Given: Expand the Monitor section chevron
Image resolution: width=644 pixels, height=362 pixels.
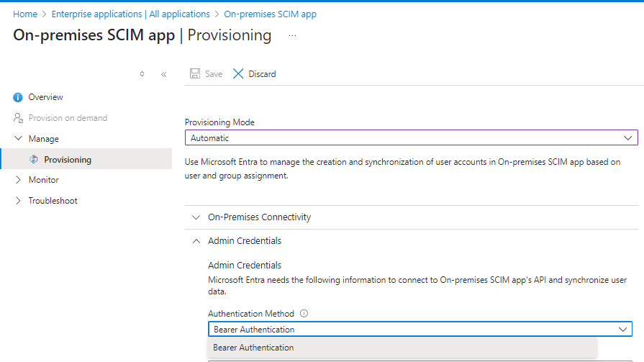Looking at the screenshot, I should click(x=18, y=180).
